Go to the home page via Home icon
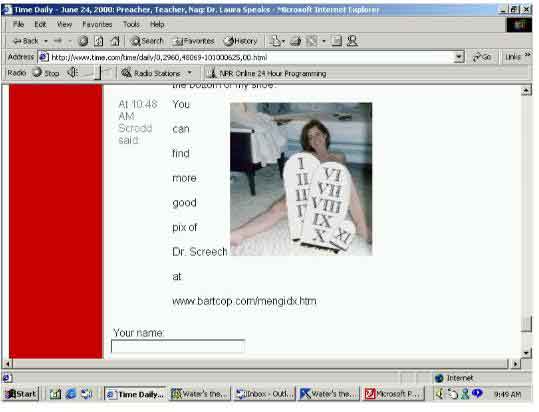The image size is (539, 412). 115,41
